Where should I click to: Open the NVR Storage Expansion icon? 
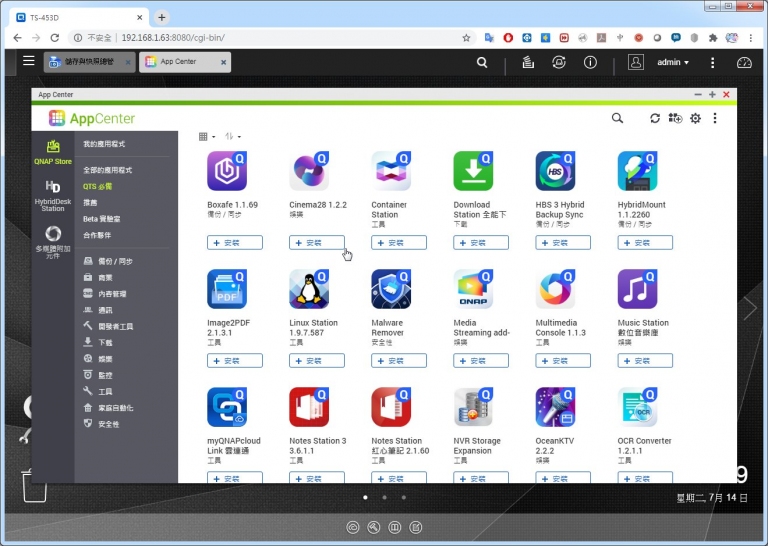click(473, 407)
